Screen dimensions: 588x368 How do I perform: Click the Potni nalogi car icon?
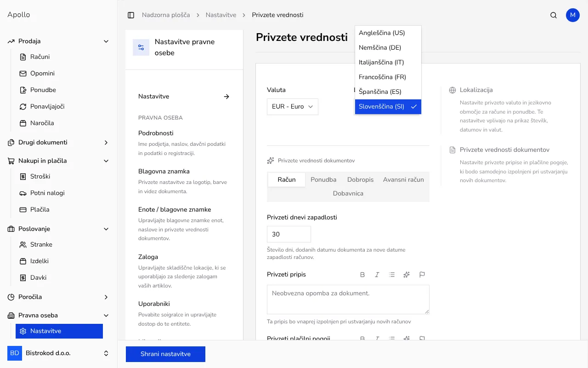point(23,193)
